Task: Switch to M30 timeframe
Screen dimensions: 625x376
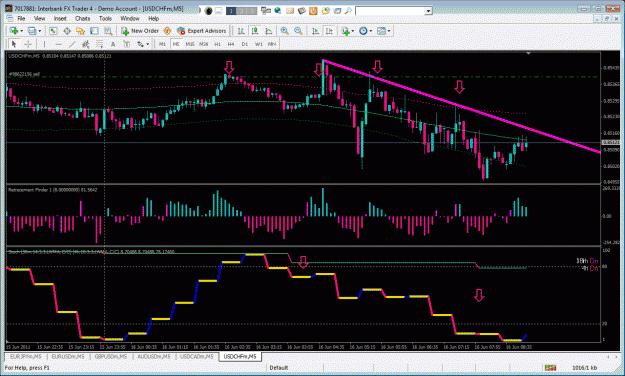Action: (x=204, y=44)
